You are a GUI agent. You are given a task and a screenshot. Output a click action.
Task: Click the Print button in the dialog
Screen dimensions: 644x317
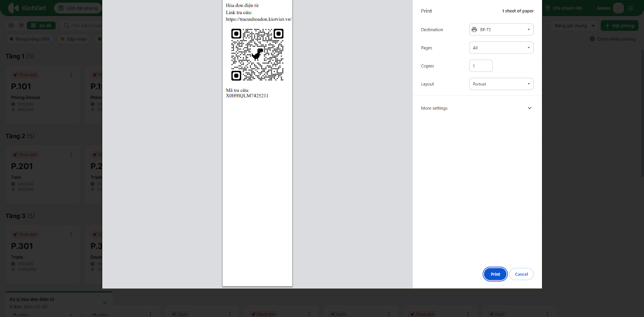tap(495, 274)
